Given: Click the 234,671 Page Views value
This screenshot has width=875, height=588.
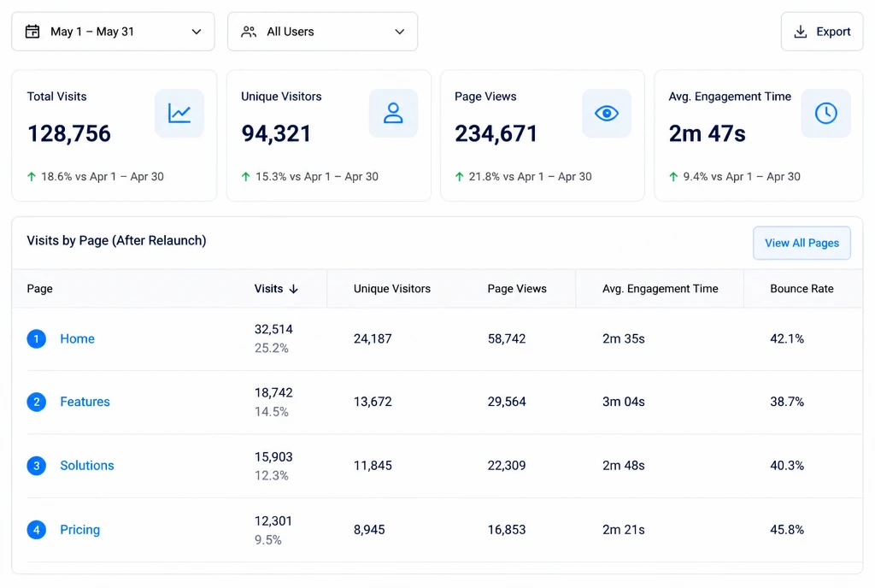Looking at the screenshot, I should (x=496, y=134).
